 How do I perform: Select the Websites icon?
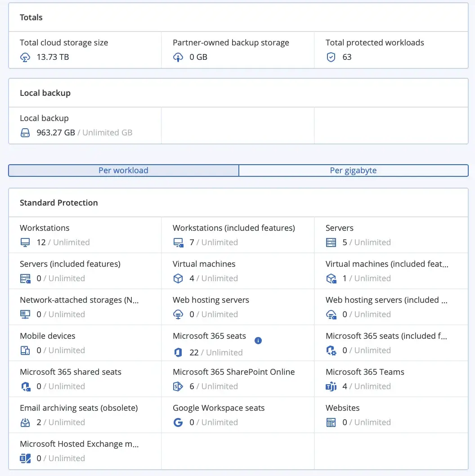click(331, 423)
